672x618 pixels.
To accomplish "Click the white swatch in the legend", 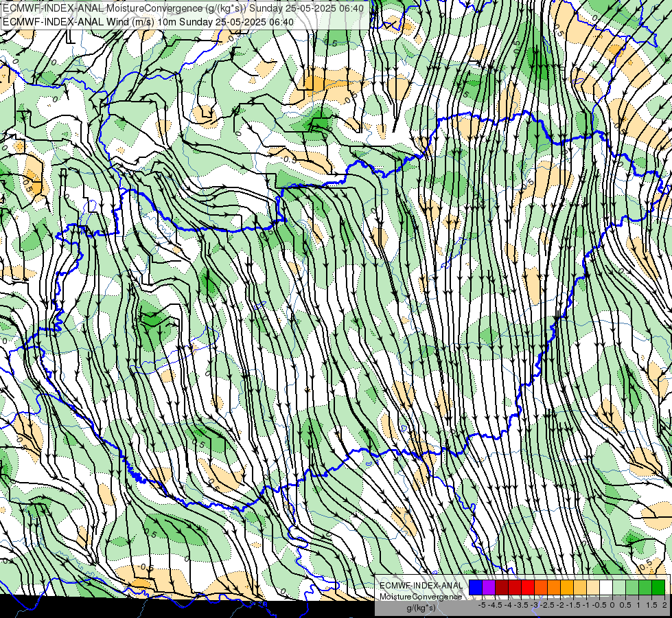I will (x=606, y=587).
